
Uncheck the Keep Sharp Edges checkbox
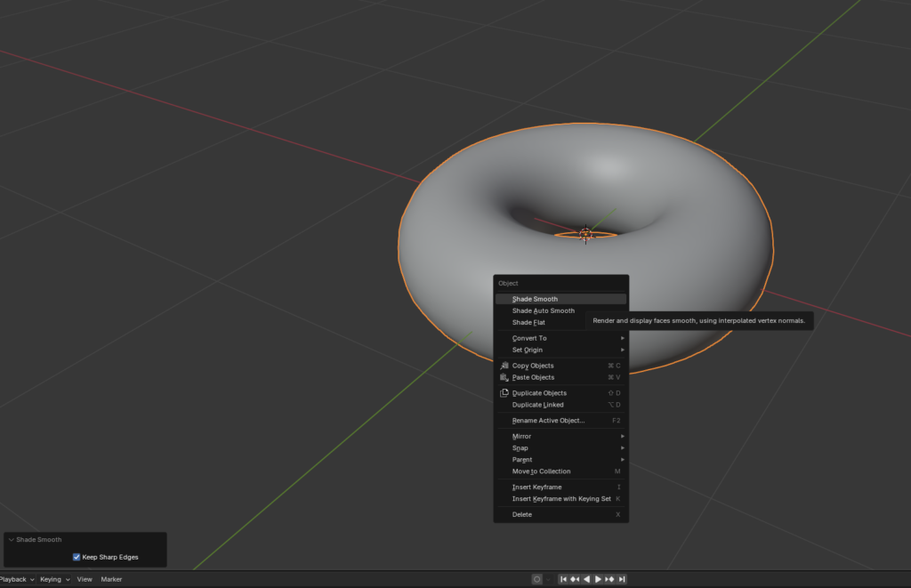tap(77, 557)
